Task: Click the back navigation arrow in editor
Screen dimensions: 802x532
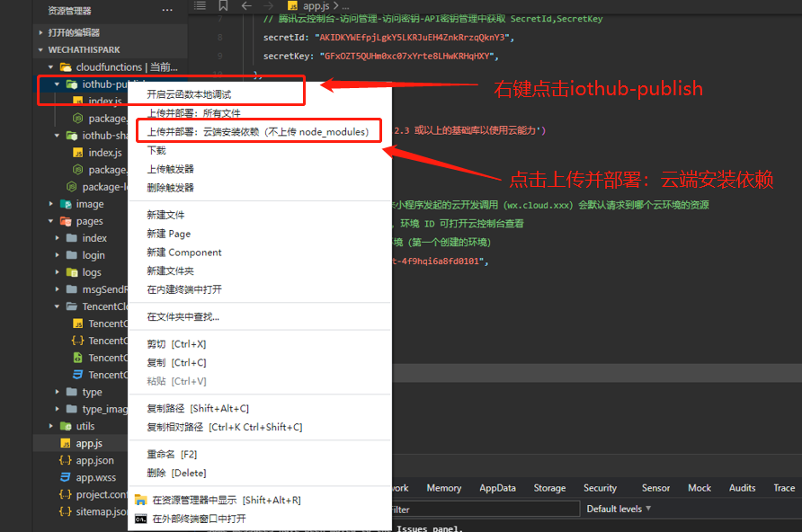Action: [245, 6]
